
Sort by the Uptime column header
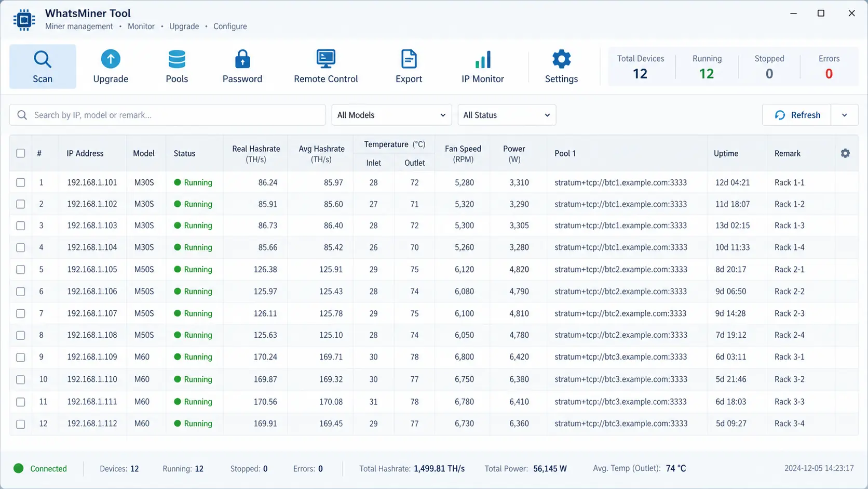(726, 153)
